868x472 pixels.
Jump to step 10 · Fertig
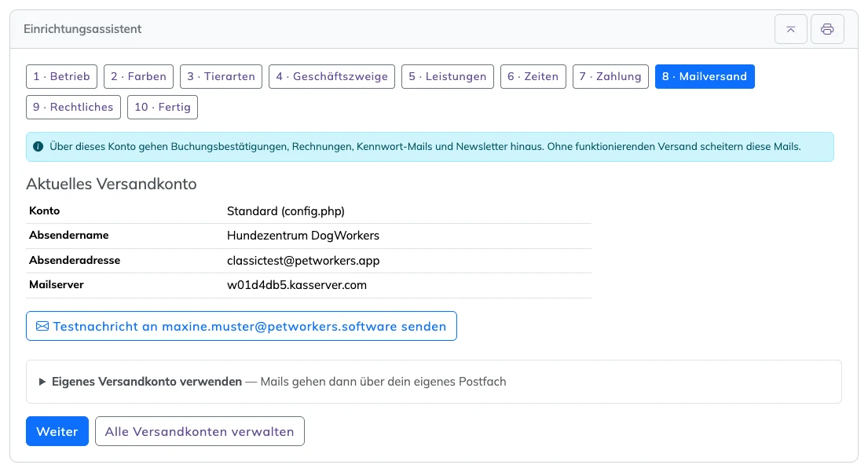tap(162, 108)
